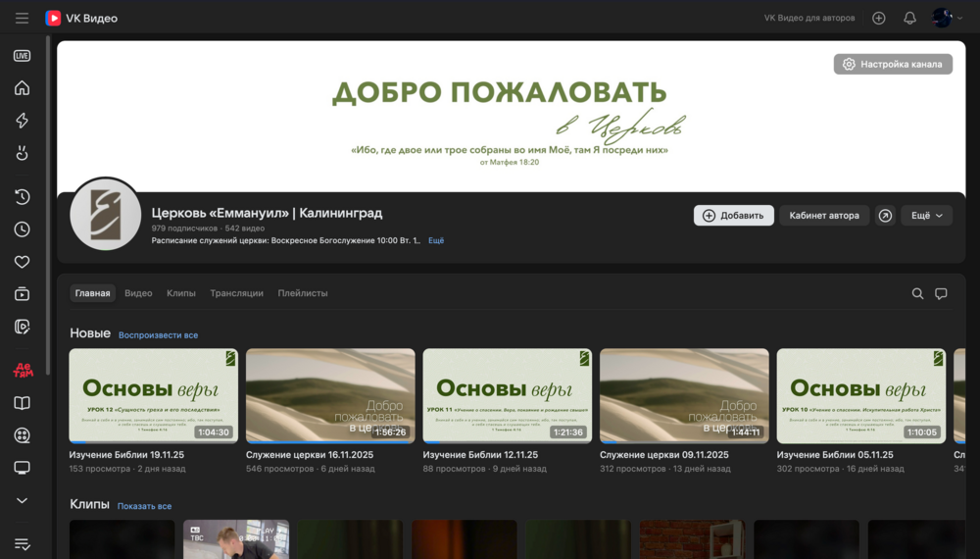Screen dimensions: 980x559
Task: Click the notifications bell icon
Action: point(909,18)
